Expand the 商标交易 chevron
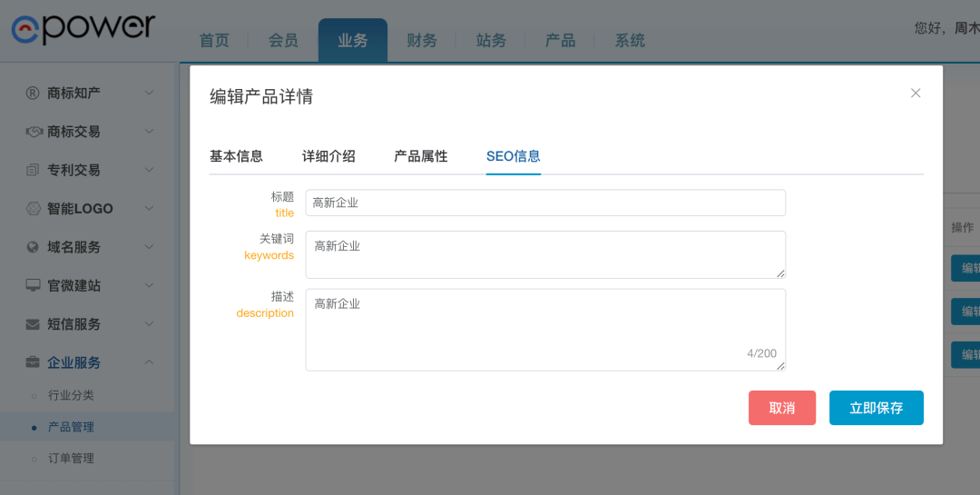Screen dimensions: 980x495 [149, 132]
